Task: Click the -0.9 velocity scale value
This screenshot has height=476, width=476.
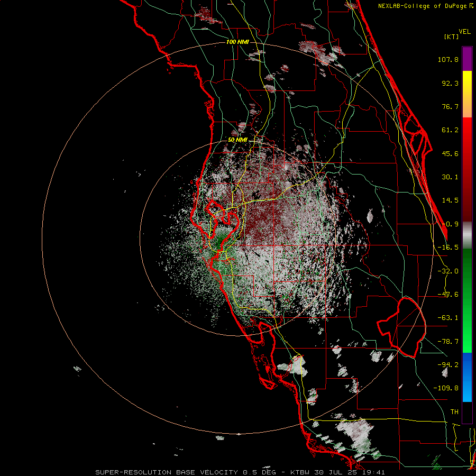Action: [x=450, y=224]
